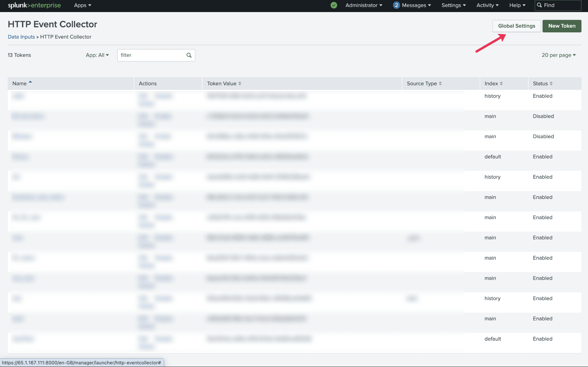This screenshot has height=367, width=588.
Task: Click the blue messages count badge
Action: [x=396, y=5]
